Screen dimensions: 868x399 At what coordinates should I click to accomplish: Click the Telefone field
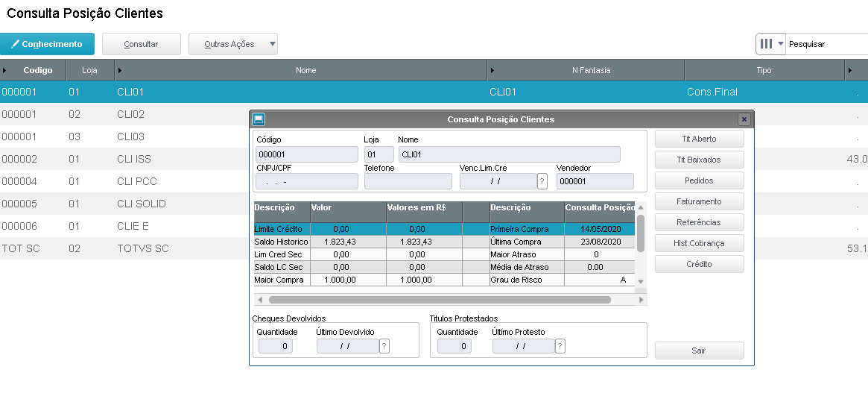click(408, 181)
